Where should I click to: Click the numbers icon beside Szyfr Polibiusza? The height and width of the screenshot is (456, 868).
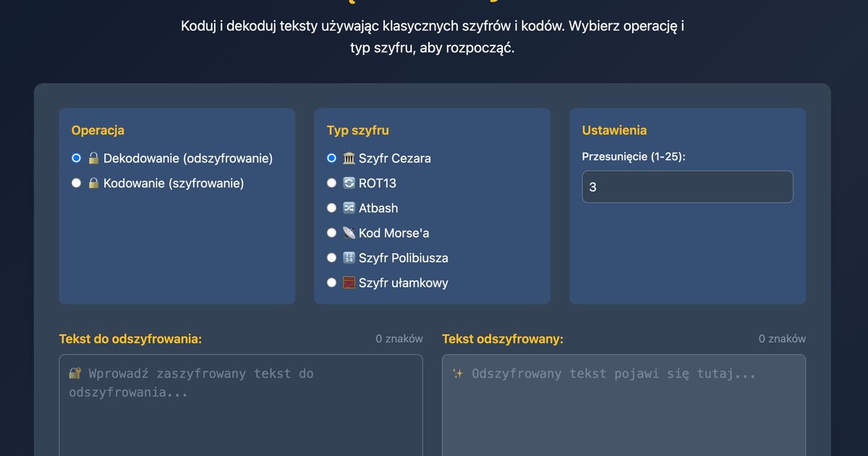[x=348, y=258]
